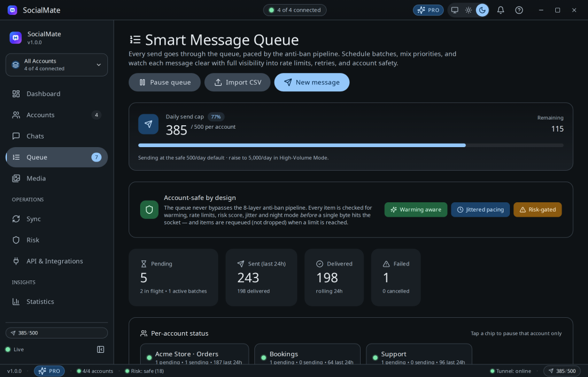Open Media in the sidebar
Screen dimensions: 588x377
click(x=57, y=178)
